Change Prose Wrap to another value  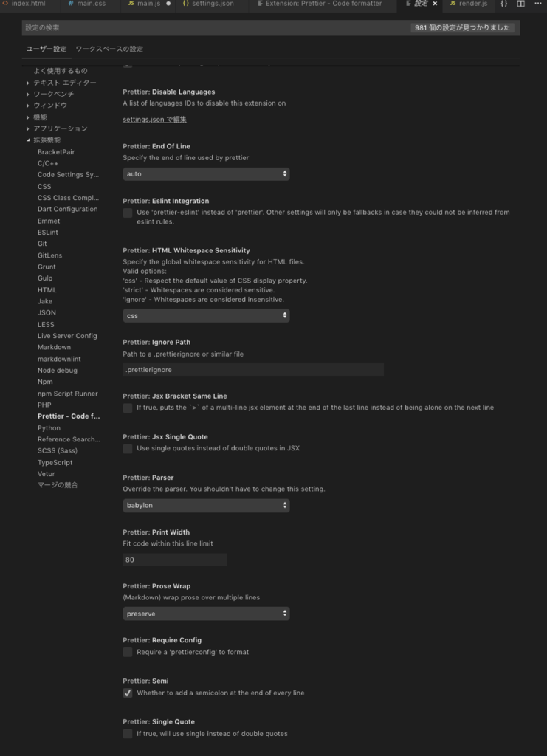tap(206, 614)
